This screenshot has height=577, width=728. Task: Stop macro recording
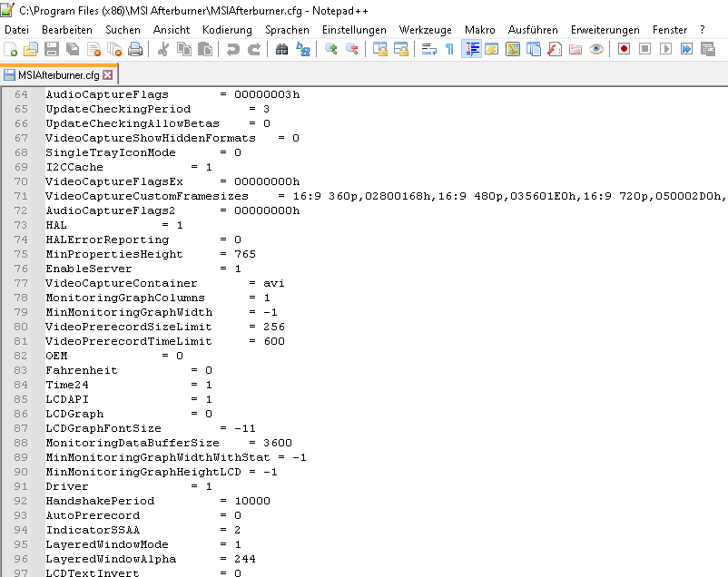[x=644, y=49]
